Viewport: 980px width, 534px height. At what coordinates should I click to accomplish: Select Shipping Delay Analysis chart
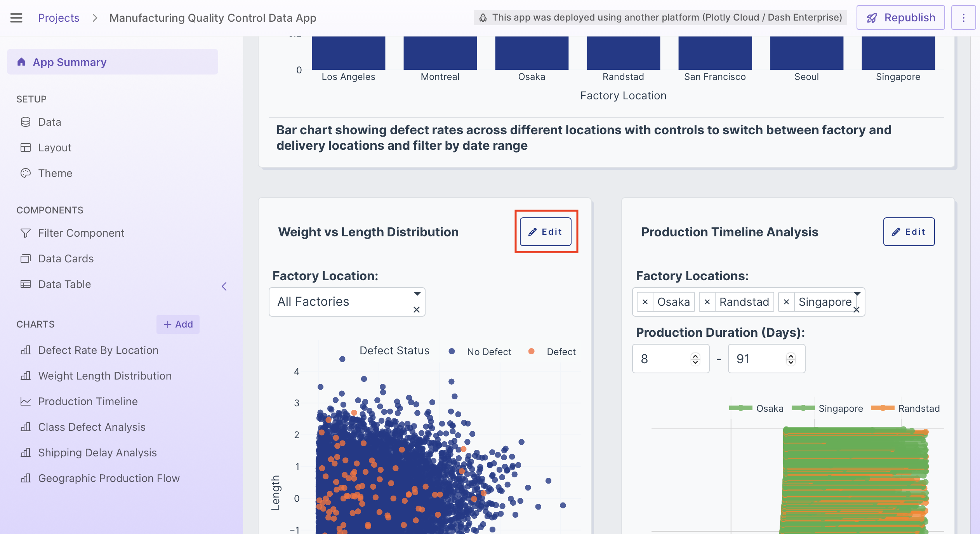pos(97,453)
